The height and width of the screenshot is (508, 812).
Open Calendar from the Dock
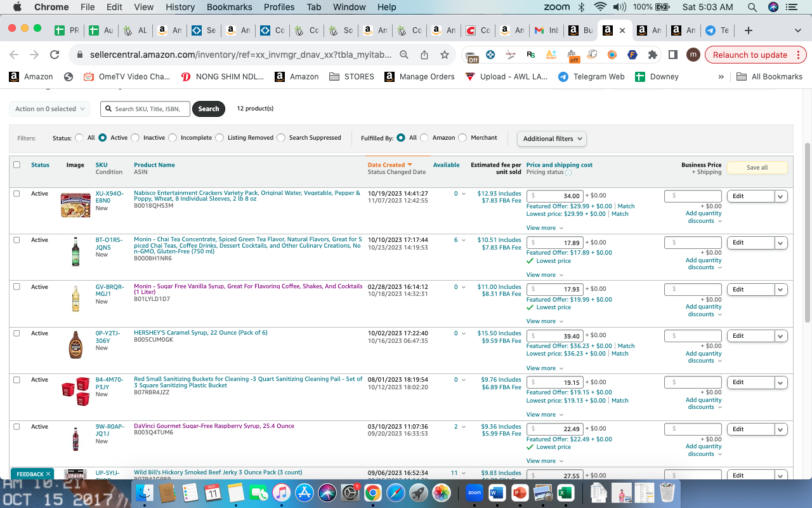coord(213,493)
